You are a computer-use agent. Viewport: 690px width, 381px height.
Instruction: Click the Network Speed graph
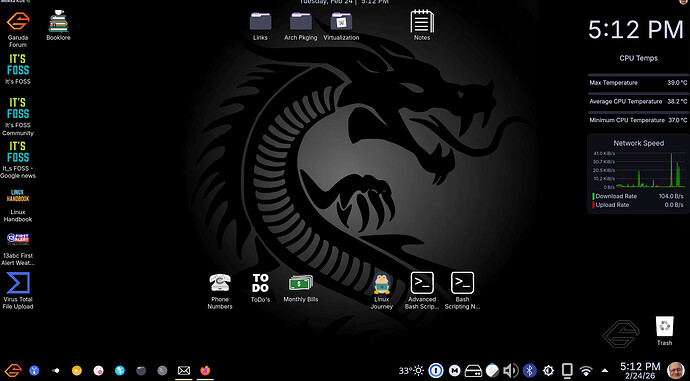(x=639, y=170)
